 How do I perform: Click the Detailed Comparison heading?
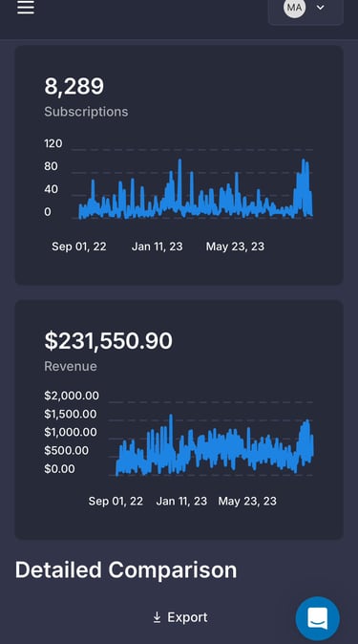(126, 570)
